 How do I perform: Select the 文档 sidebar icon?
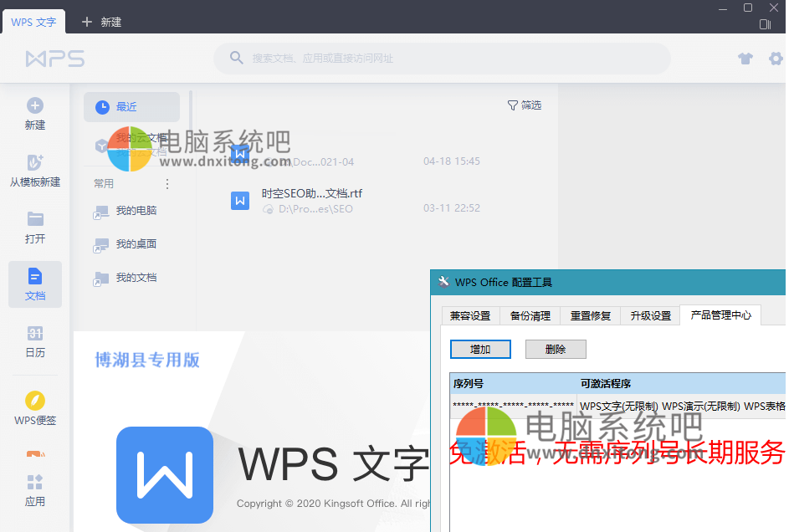pyautogui.click(x=35, y=276)
